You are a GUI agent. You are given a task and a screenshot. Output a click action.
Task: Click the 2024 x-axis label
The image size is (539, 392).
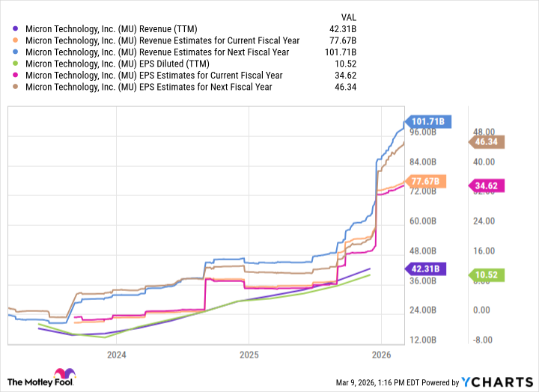[x=116, y=354]
